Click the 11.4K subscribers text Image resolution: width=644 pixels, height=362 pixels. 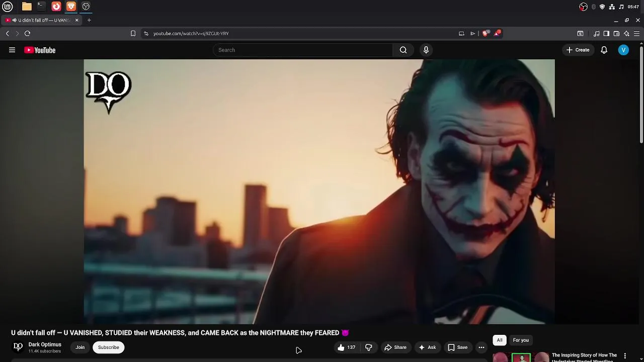[x=44, y=351]
